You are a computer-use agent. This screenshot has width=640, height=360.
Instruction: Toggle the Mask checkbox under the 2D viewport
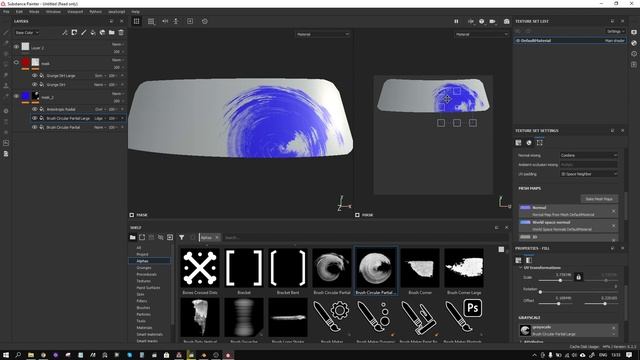click(358, 215)
